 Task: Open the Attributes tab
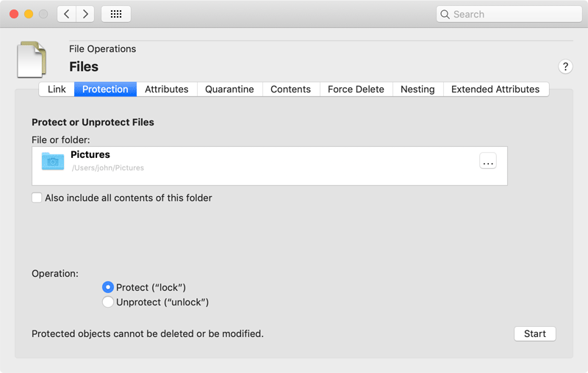[x=167, y=89]
